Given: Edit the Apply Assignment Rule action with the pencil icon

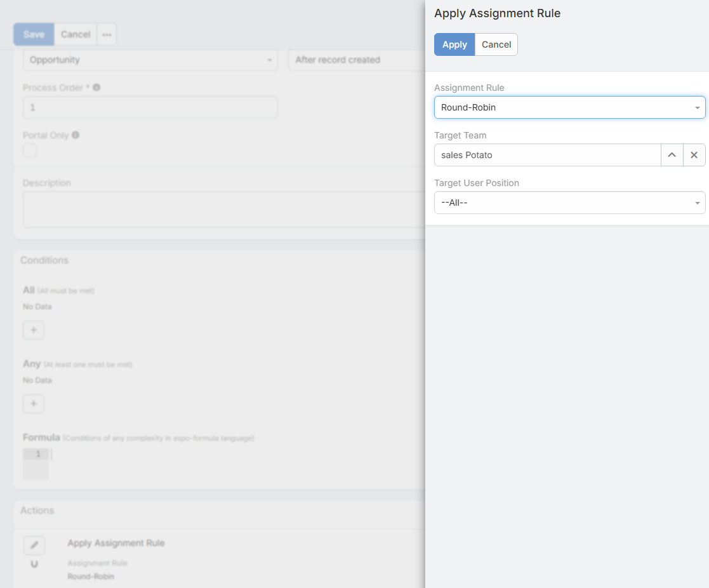Looking at the screenshot, I should click(34, 545).
